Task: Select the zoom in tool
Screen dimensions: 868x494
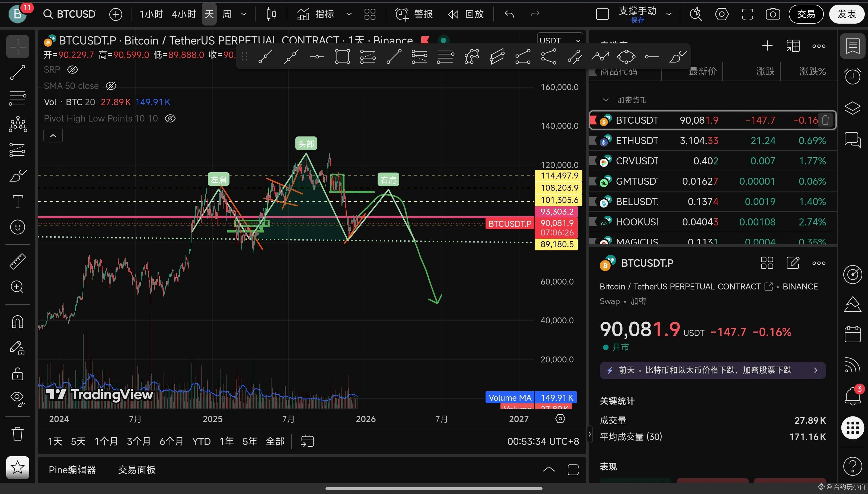Action: click(x=18, y=287)
